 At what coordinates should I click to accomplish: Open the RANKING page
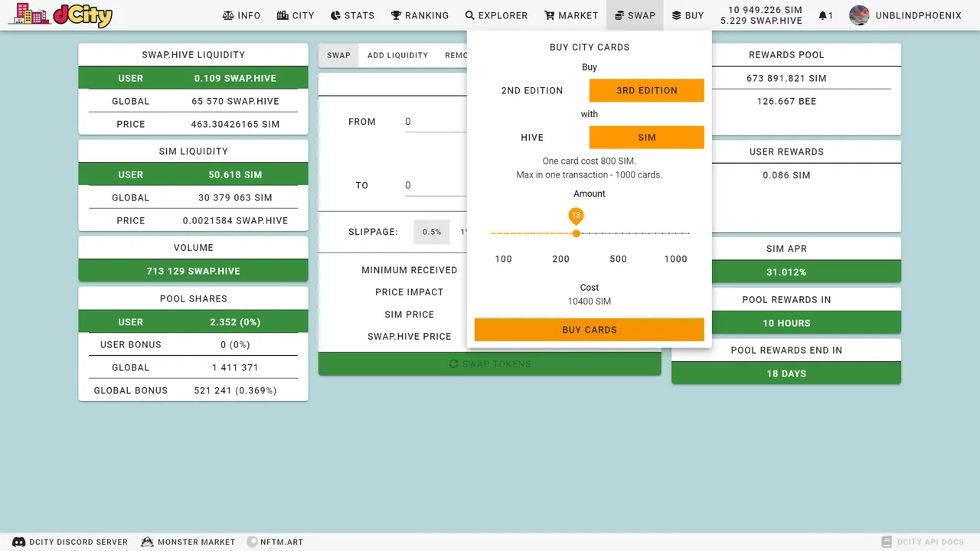(420, 15)
